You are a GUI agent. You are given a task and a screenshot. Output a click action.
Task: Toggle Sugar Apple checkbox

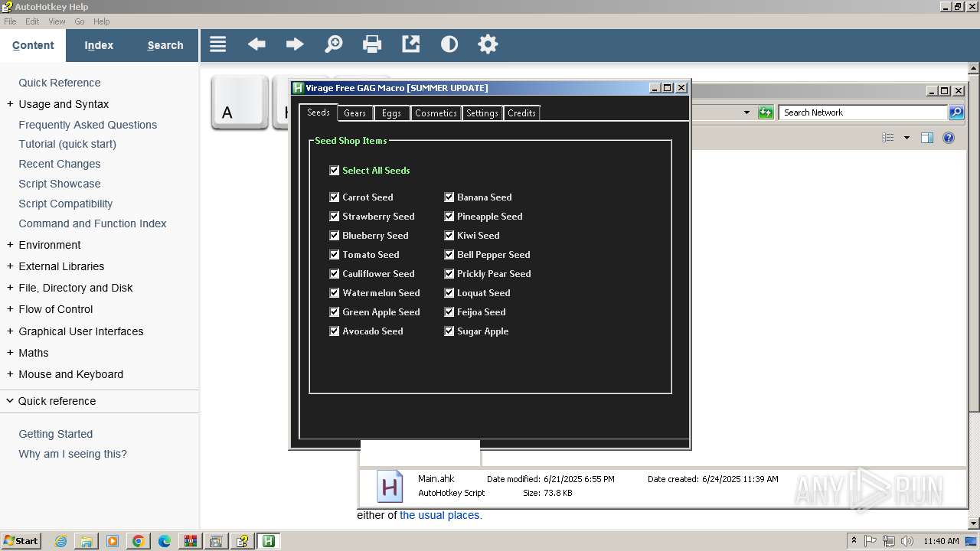point(449,331)
